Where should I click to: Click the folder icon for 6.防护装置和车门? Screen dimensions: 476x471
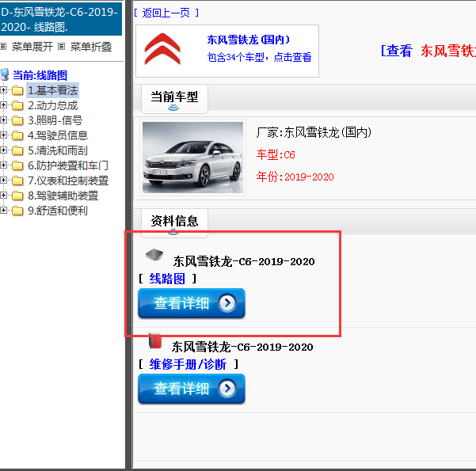[x=17, y=165]
